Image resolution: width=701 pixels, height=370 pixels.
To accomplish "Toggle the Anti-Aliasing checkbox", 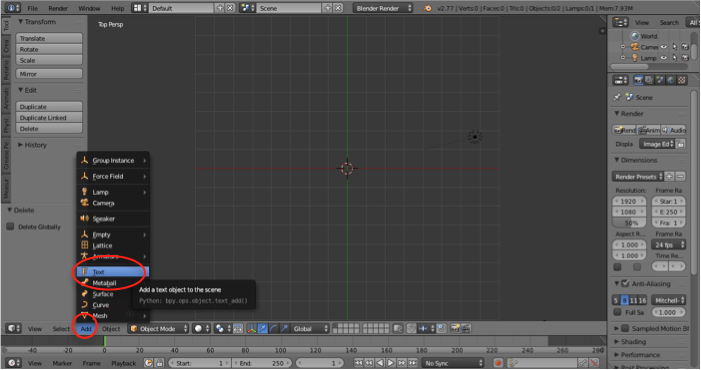I will [625, 283].
